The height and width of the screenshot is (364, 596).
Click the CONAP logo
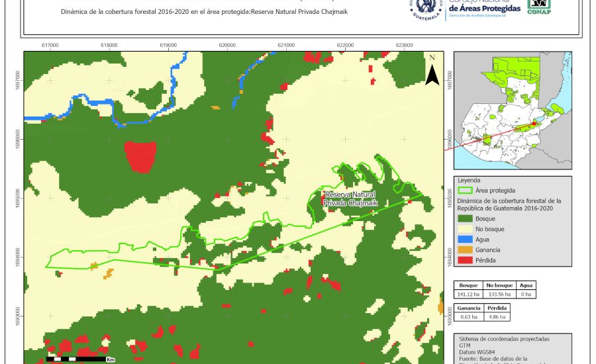coord(538,7)
